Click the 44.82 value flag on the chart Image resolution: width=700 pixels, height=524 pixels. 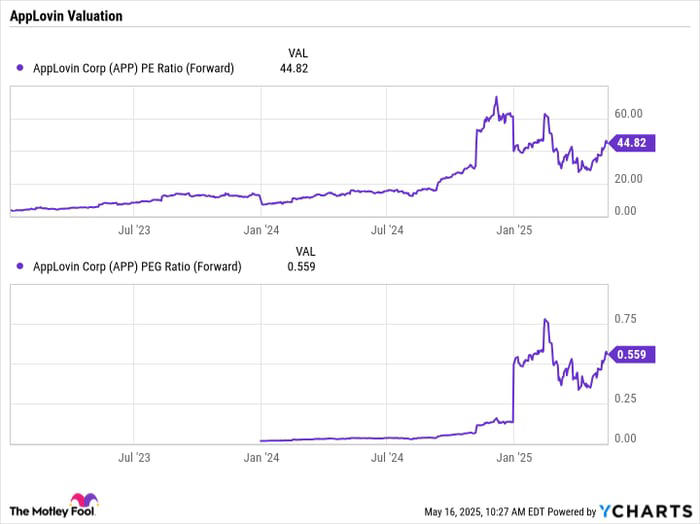click(x=632, y=143)
